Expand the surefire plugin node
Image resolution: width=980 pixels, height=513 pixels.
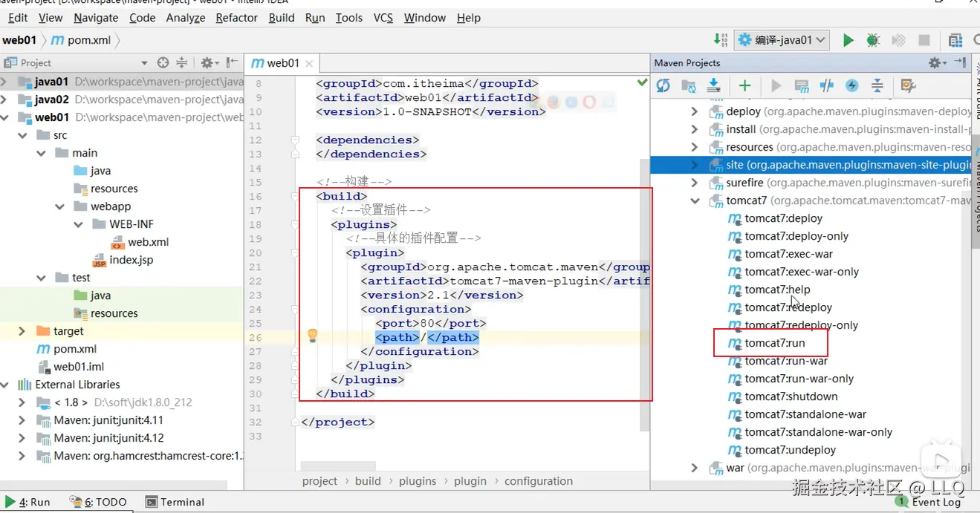tap(695, 183)
